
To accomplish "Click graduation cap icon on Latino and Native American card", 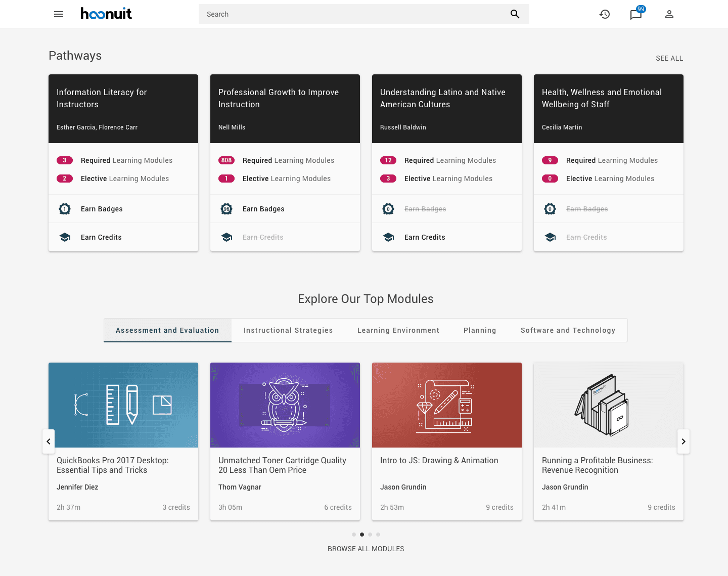I will point(388,237).
